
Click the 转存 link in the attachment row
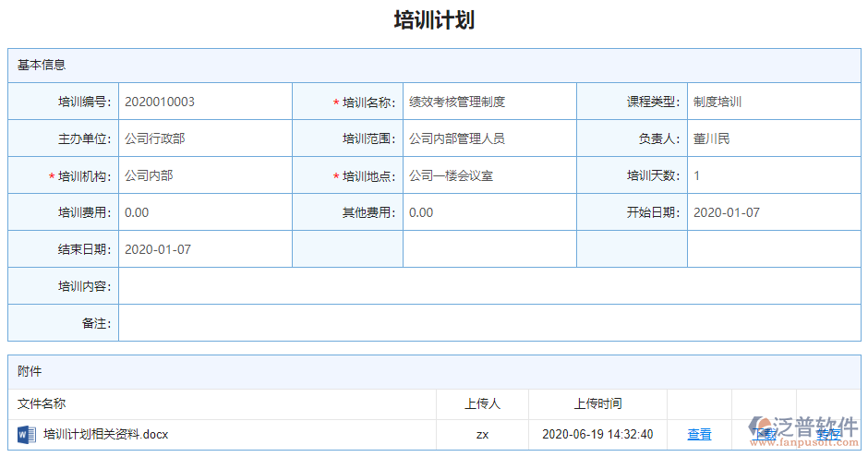point(828,434)
